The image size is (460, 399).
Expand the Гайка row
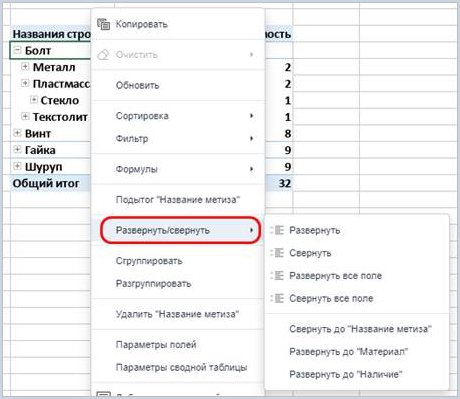[x=17, y=149]
